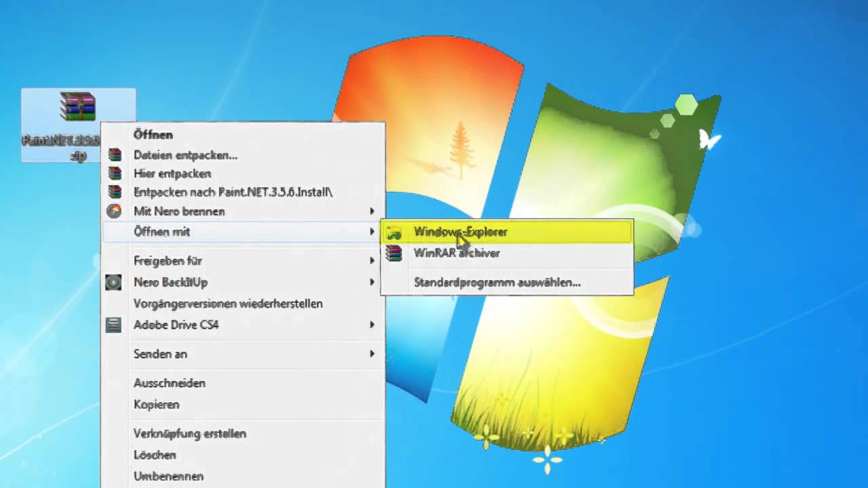
Task: Click the WinRAR archiver icon in submenu
Action: [x=393, y=253]
